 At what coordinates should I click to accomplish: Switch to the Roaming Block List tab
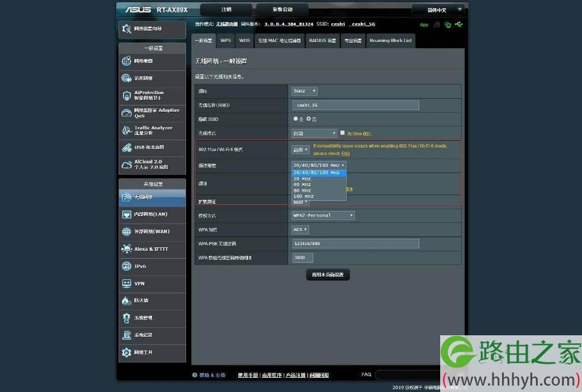390,41
